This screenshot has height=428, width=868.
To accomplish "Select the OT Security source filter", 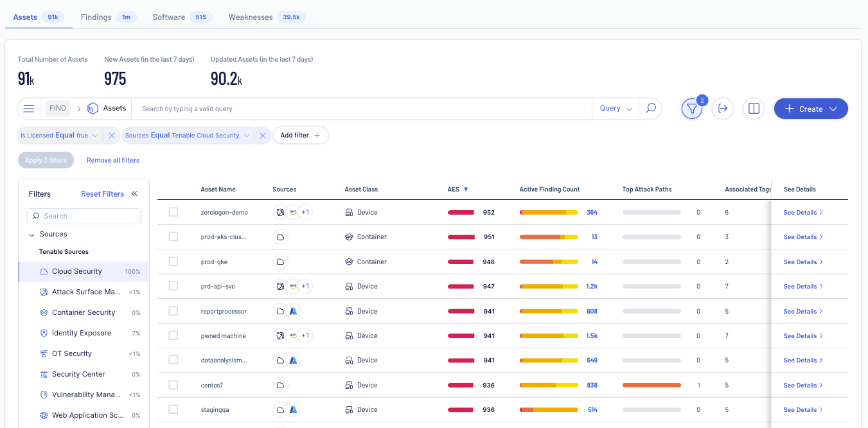I will [x=72, y=353].
